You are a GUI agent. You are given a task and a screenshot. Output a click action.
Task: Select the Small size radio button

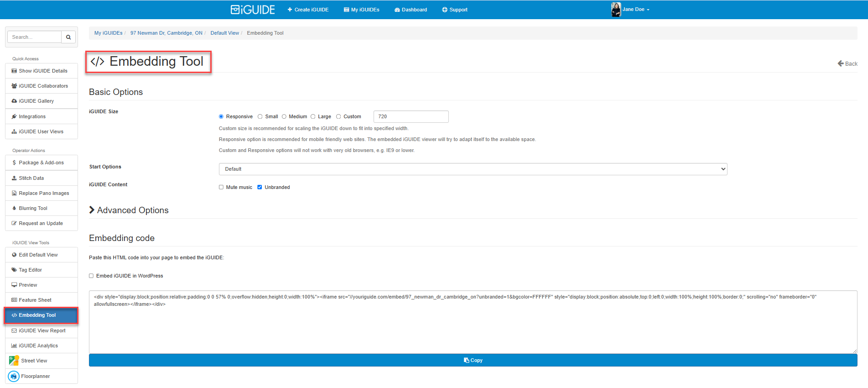(x=260, y=116)
